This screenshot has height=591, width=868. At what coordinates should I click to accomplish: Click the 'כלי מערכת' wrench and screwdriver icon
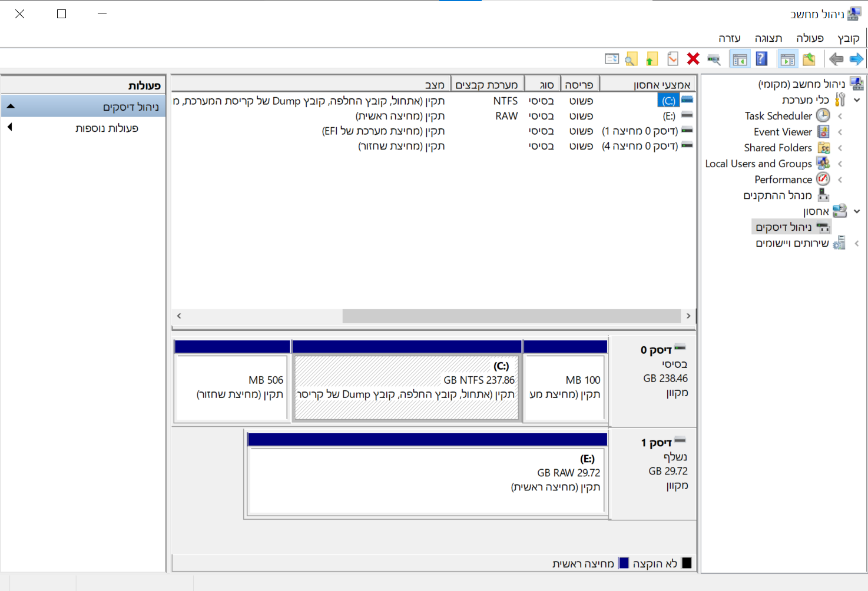840,99
